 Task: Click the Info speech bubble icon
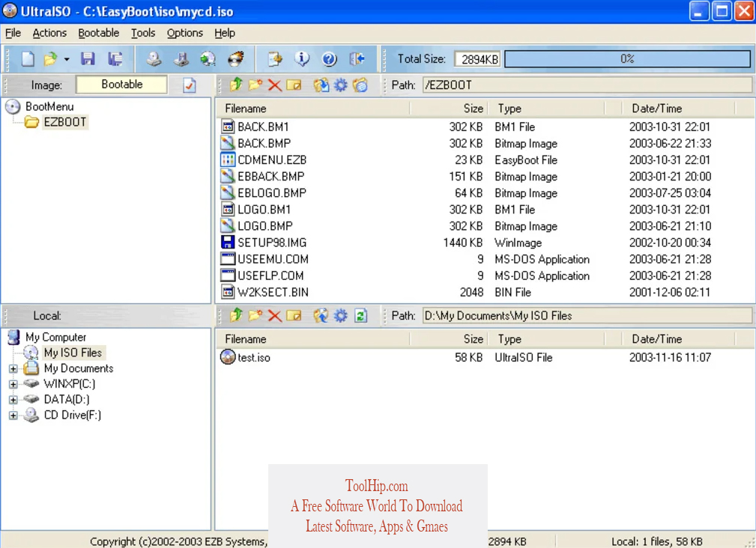(x=302, y=58)
